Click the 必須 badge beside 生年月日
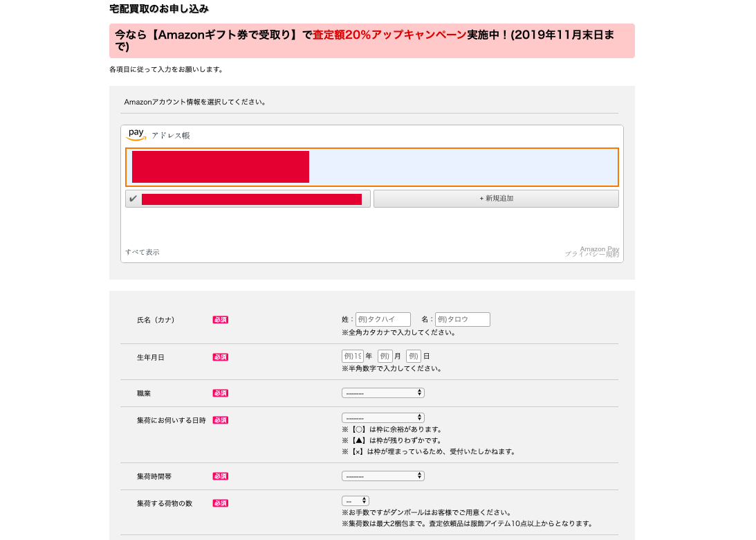 tap(221, 358)
